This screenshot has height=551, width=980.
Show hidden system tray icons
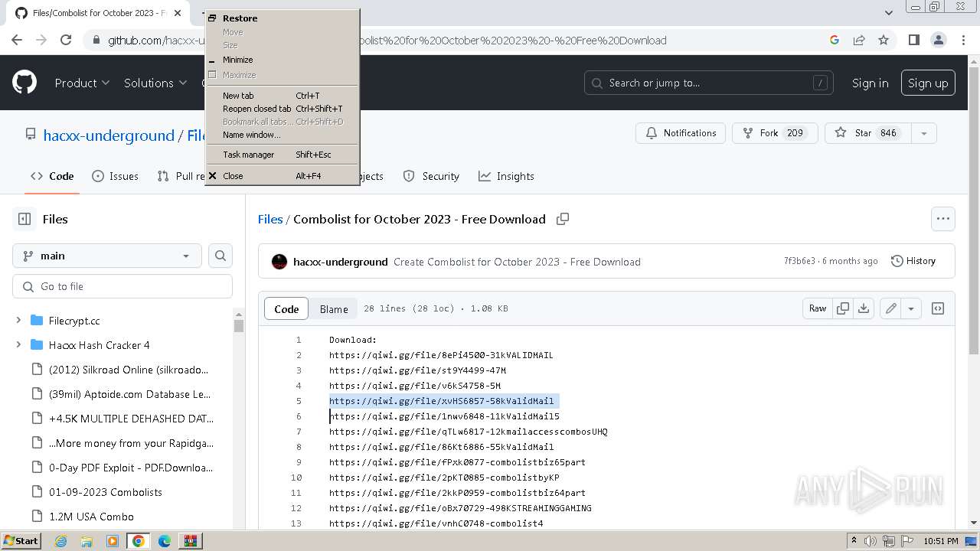click(x=854, y=541)
